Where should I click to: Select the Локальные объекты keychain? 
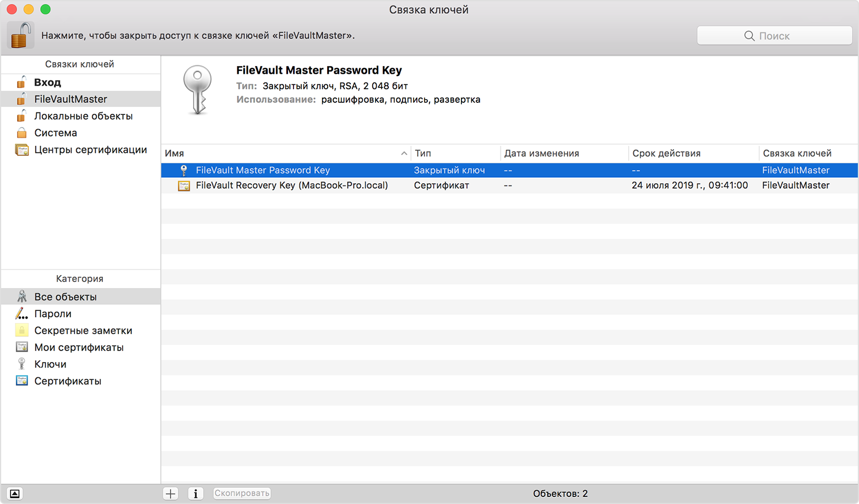pos(80,116)
